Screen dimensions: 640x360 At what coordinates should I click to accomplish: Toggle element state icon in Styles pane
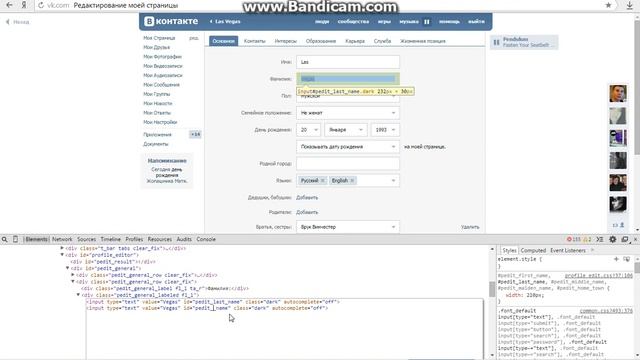click(x=627, y=259)
